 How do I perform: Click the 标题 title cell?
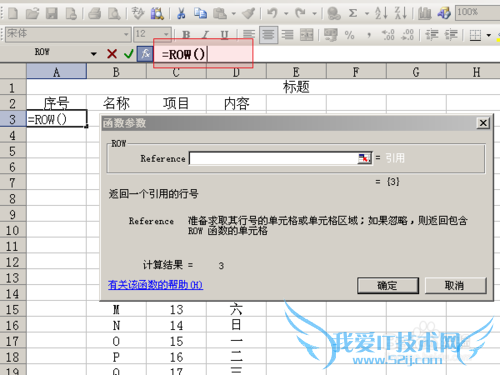point(296,87)
